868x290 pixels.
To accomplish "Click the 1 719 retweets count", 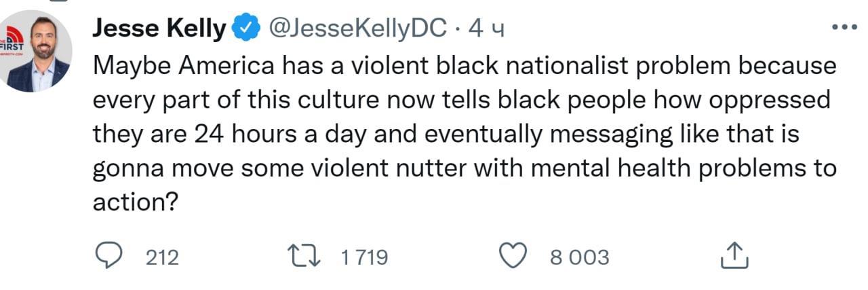I will [363, 257].
